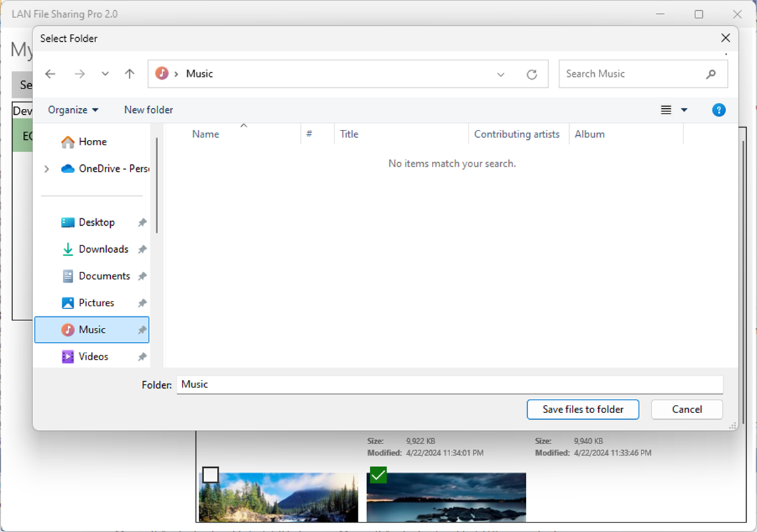Open the help question mark icon
757x532 pixels.
click(x=718, y=110)
